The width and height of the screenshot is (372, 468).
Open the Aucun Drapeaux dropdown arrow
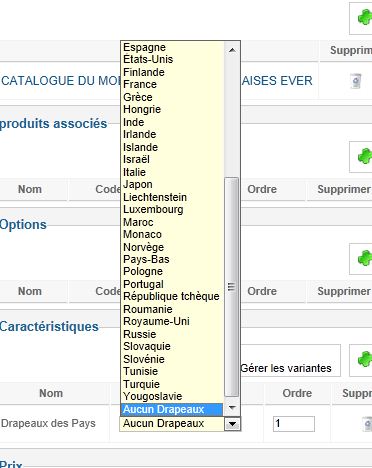tap(232, 424)
